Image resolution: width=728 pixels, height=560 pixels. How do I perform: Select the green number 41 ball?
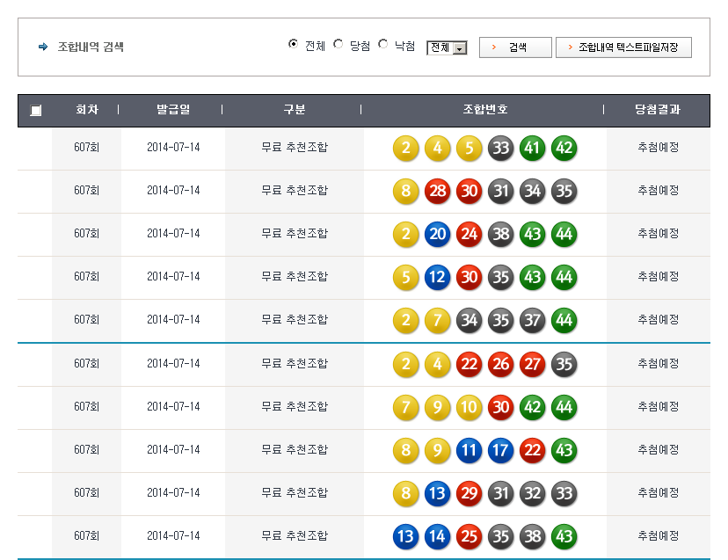pyautogui.click(x=532, y=148)
